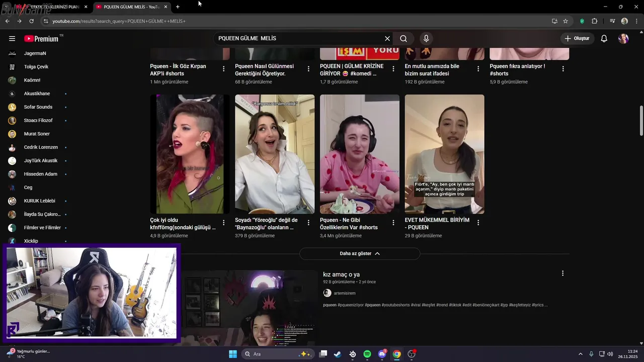Open YouTube notifications bell
Image resolution: width=644 pixels, height=362 pixels.
tap(604, 39)
